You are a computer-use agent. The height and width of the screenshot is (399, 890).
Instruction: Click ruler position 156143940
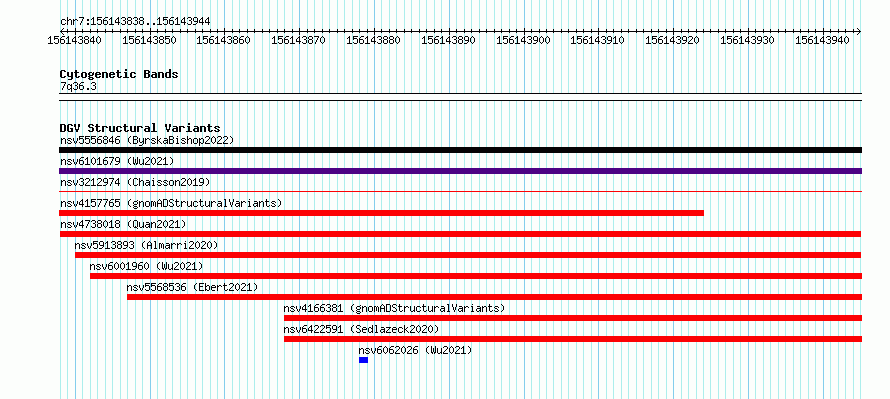(x=822, y=40)
